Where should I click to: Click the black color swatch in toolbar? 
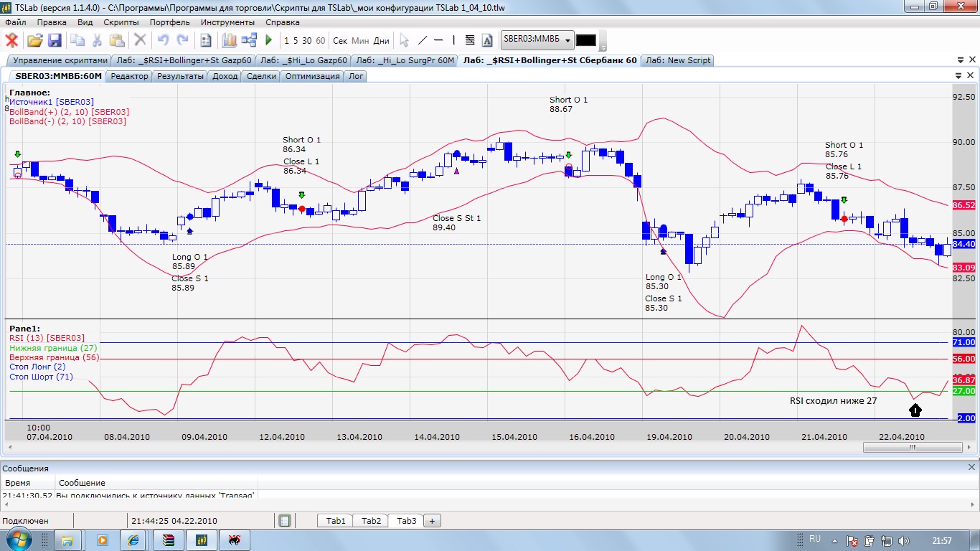coord(585,40)
